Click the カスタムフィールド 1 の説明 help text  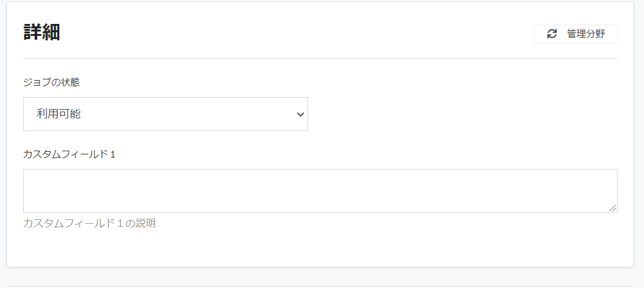89,223
